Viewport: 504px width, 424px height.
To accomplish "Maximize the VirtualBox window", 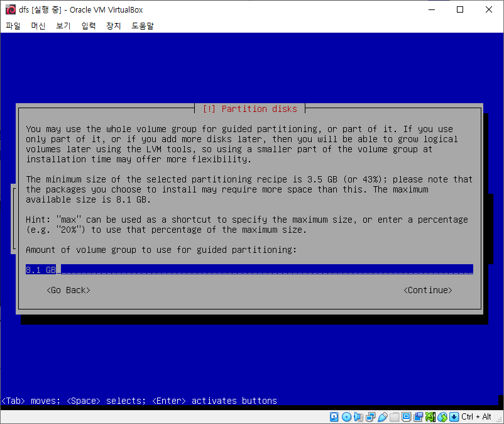I will point(460,9).
